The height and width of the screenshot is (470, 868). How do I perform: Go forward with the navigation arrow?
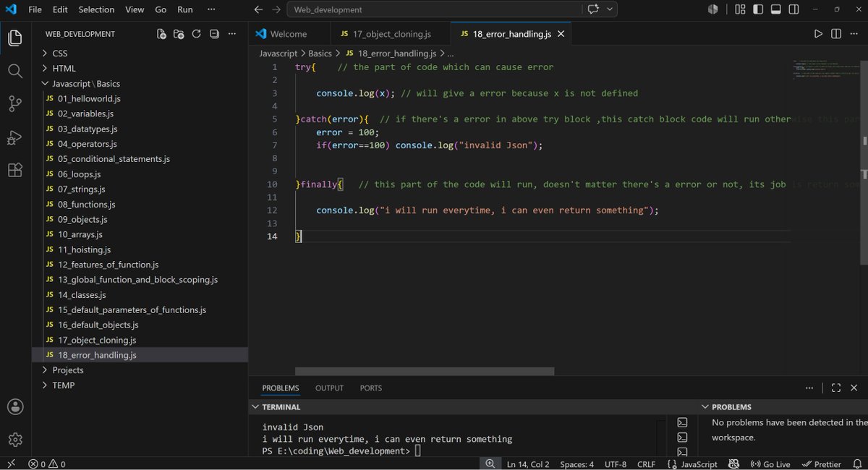[x=276, y=9]
